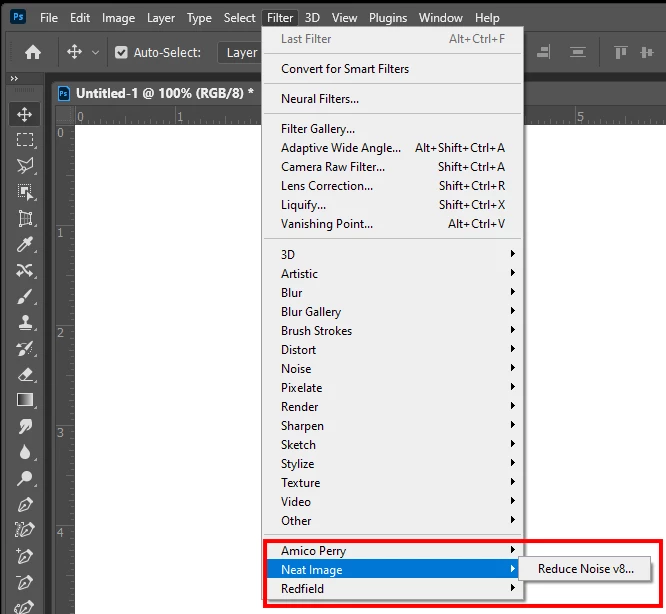Open the Image menu
The image size is (666, 614).
pos(119,18)
